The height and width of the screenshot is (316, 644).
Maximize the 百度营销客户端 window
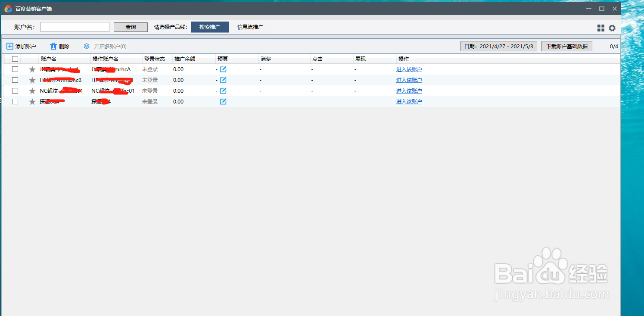(x=602, y=9)
